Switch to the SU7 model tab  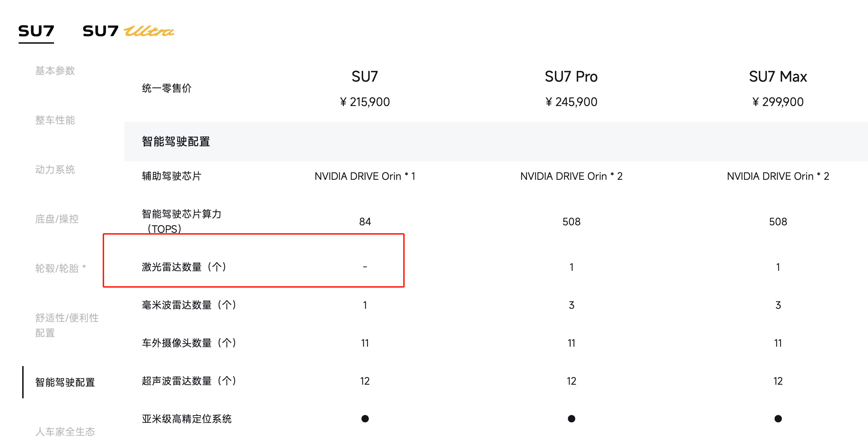pyautogui.click(x=36, y=32)
